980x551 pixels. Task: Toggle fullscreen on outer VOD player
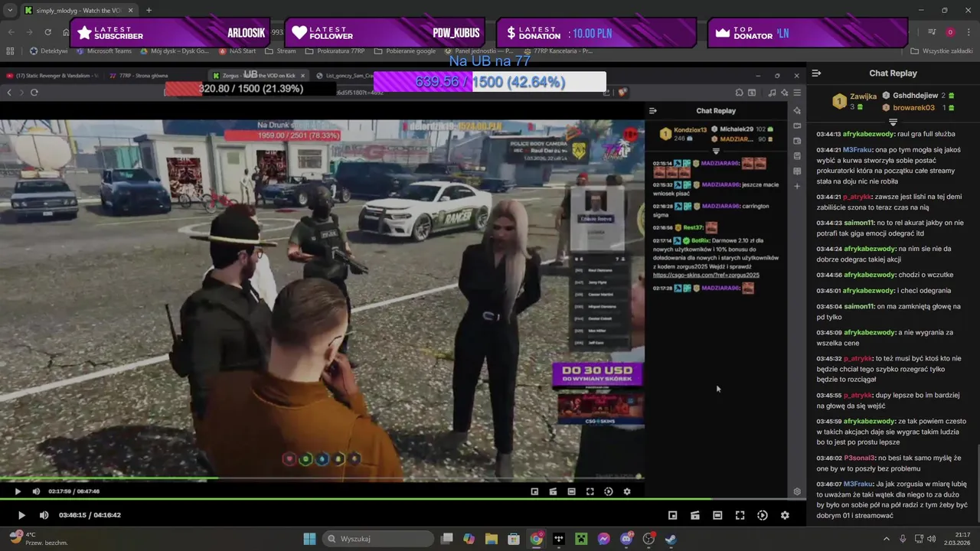point(740,515)
